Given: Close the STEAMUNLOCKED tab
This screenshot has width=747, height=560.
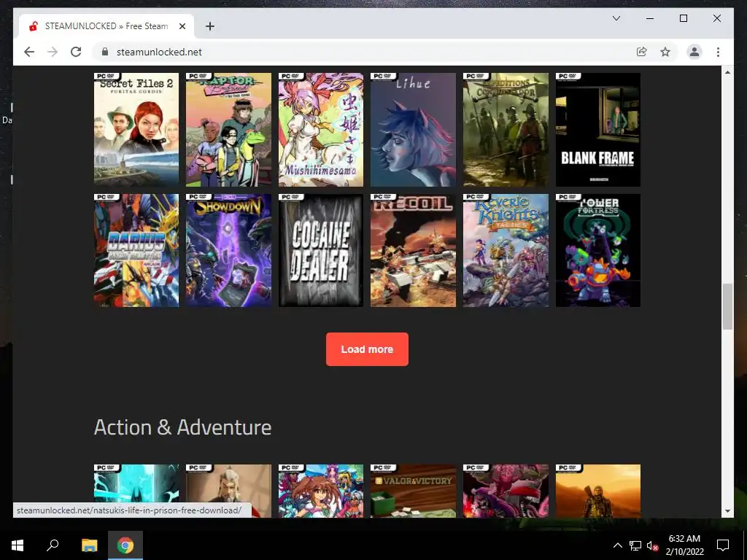Looking at the screenshot, I should 182,26.
